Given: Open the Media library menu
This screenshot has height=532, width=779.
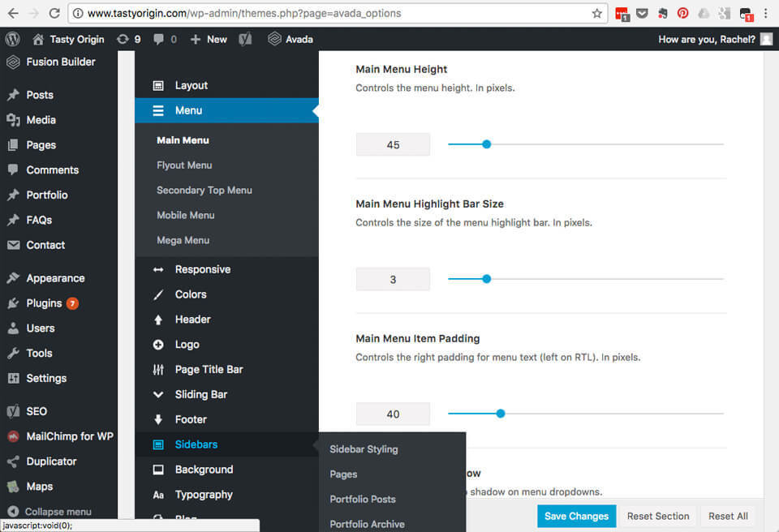Looking at the screenshot, I should click(x=58, y=120).
